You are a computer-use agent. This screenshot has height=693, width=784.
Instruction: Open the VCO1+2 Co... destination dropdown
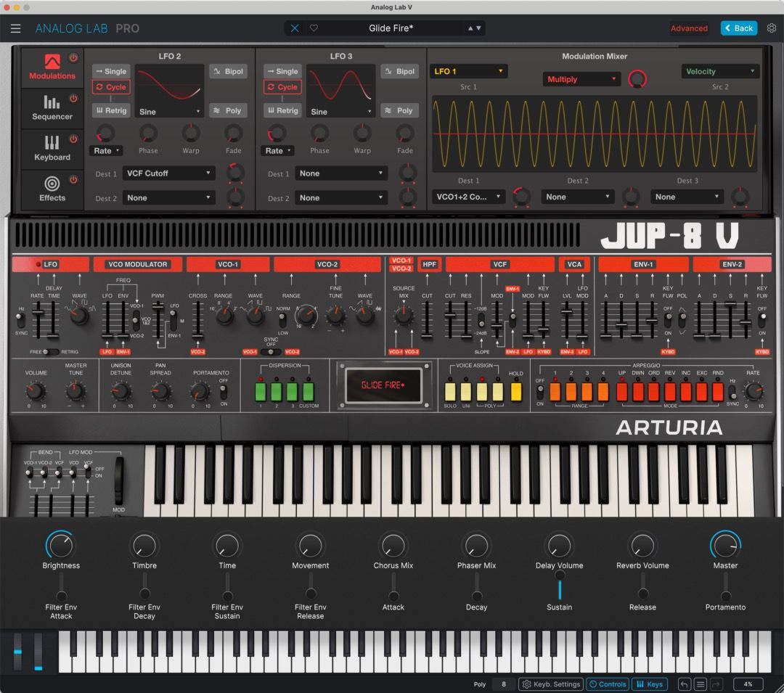click(x=468, y=197)
